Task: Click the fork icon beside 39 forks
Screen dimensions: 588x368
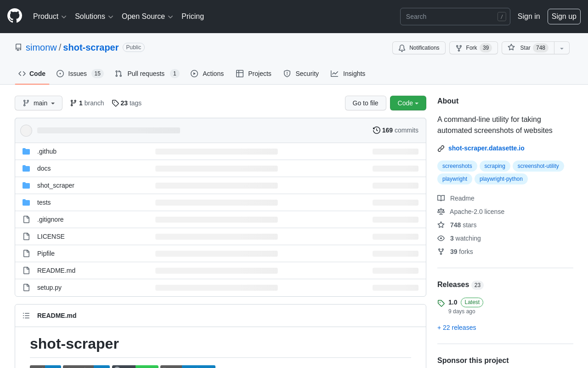Action: [x=441, y=252]
